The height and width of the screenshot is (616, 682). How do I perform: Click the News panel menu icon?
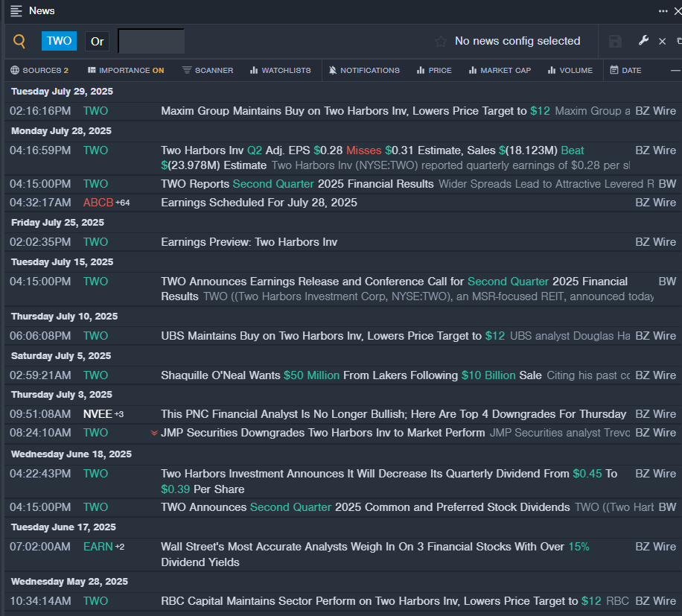coord(16,11)
